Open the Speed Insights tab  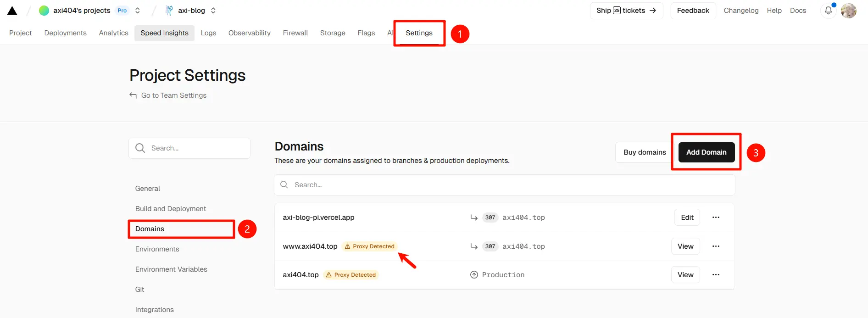[165, 33]
